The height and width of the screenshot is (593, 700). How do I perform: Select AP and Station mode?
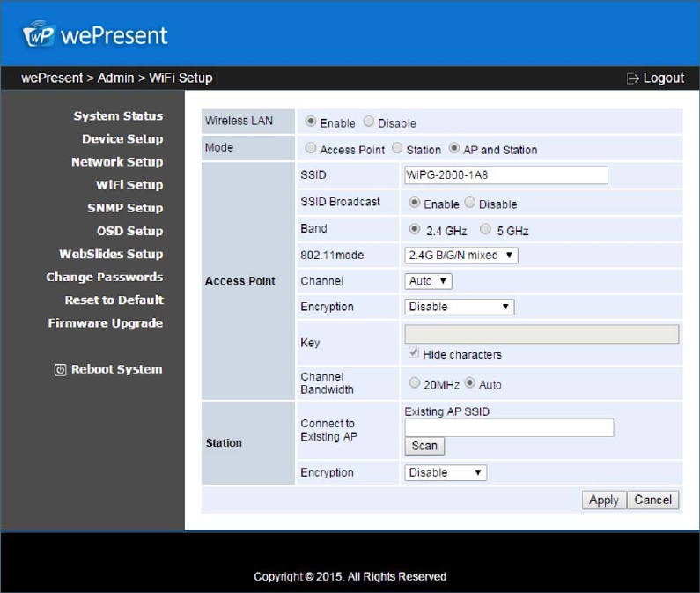pyautogui.click(x=454, y=148)
